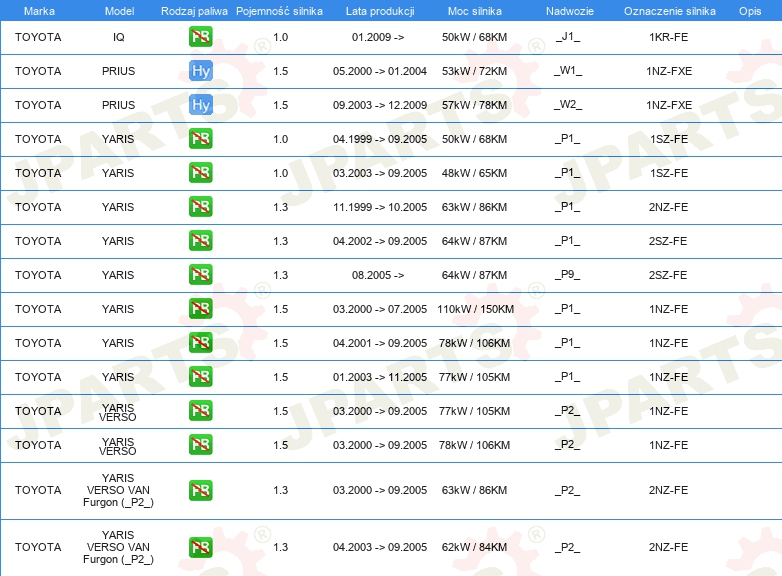This screenshot has width=782, height=576.
Task: Click 62kW / 84KM power cell
Action: 474,547
